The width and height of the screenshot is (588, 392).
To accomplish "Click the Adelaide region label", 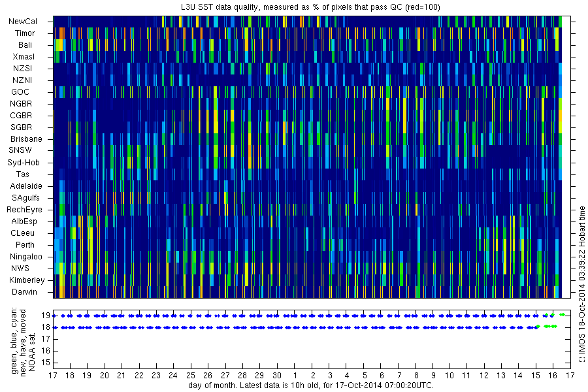I will [26, 186].
